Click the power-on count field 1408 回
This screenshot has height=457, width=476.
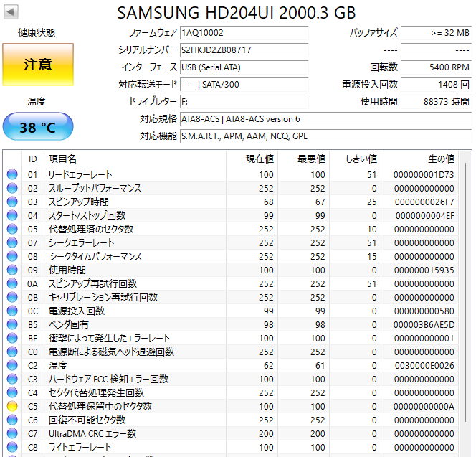click(437, 85)
